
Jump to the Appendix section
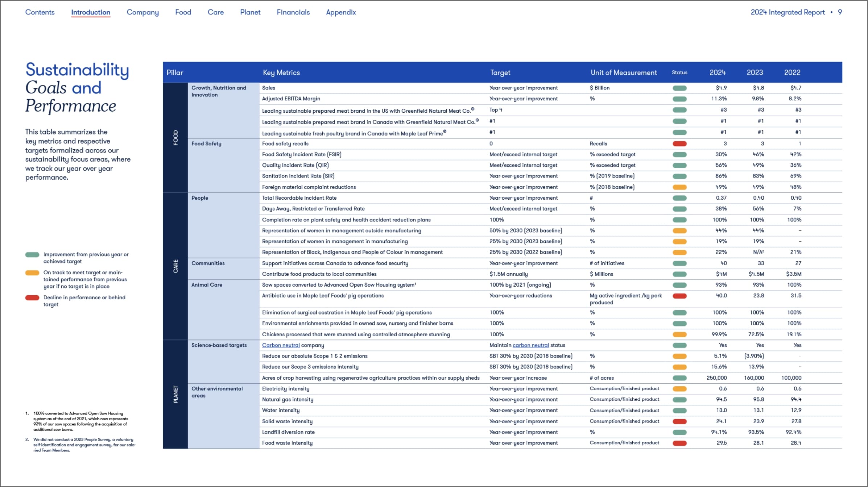(341, 12)
